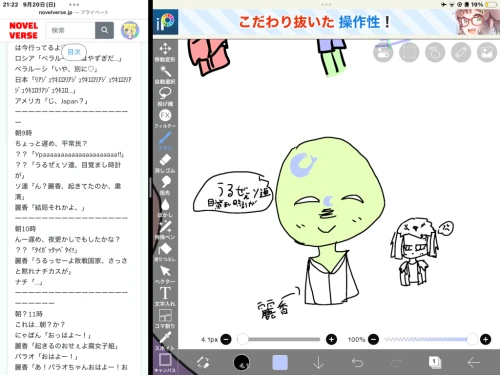Choose the 特殊ペン special pen tool

165,230
